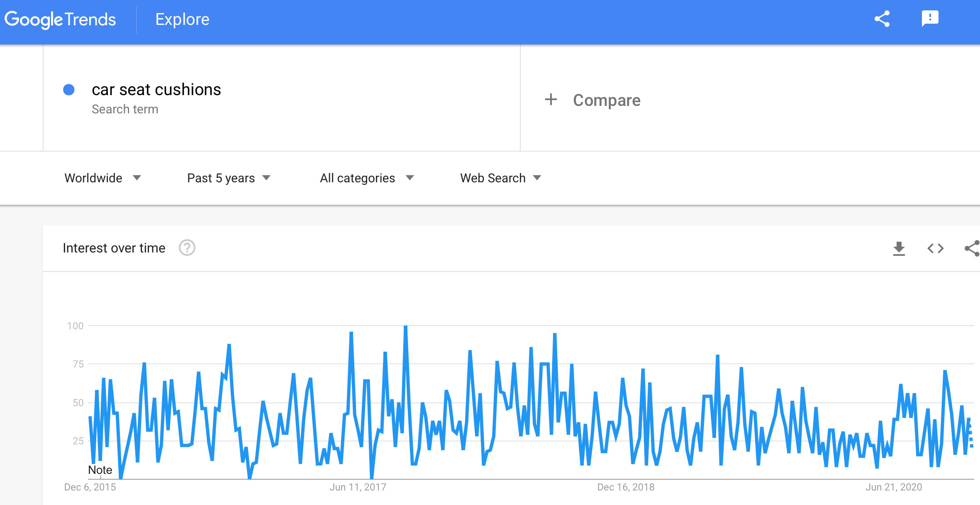Open help icon beside Interest over time
The image size is (980, 505).
(x=187, y=248)
